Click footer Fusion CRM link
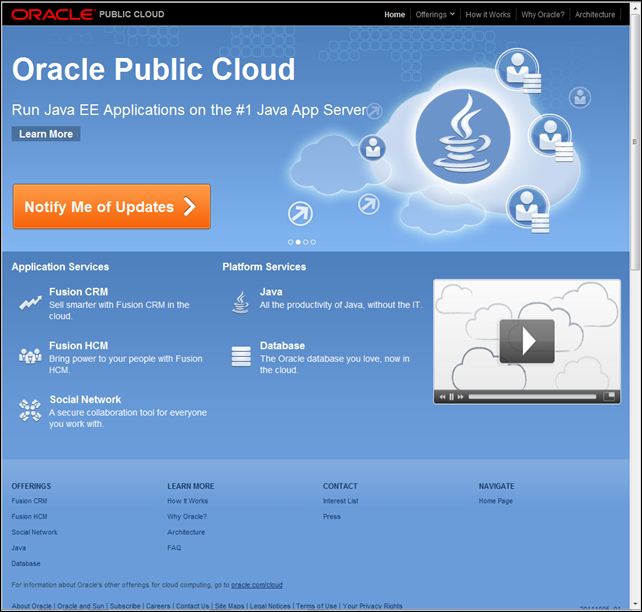Screen dimensions: 642x612 tap(29, 501)
